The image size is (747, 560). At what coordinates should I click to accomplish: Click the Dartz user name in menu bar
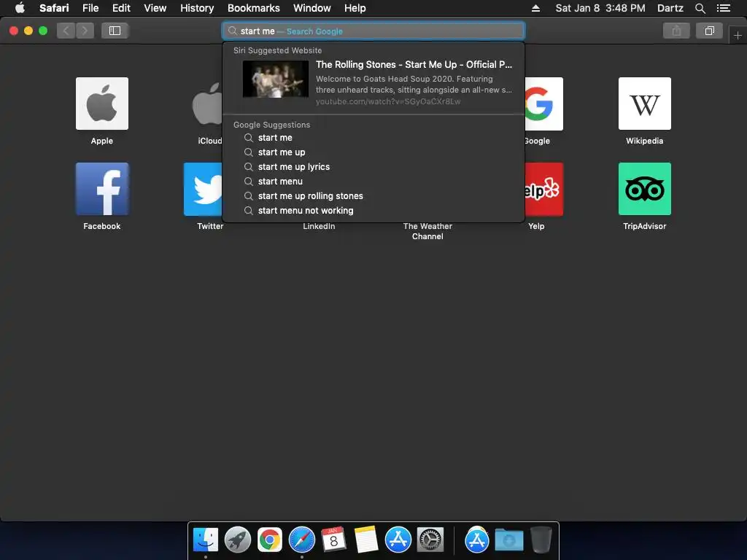[670, 8]
